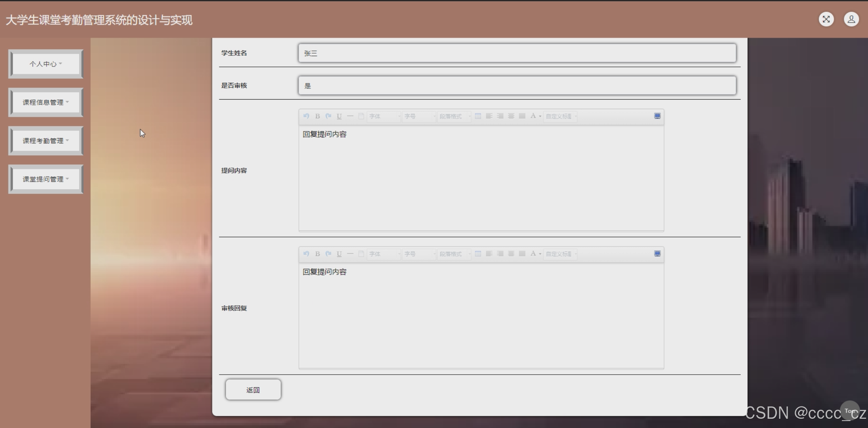The width and height of the screenshot is (868, 428).
Task: Toggle underline in the 审核回复 editor toolbar
Action: pyautogui.click(x=339, y=254)
